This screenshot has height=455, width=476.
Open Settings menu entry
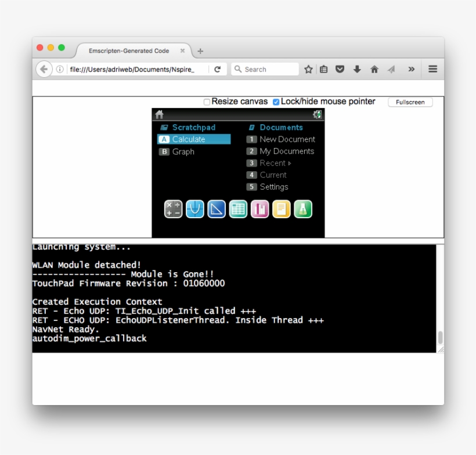point(267,187)
